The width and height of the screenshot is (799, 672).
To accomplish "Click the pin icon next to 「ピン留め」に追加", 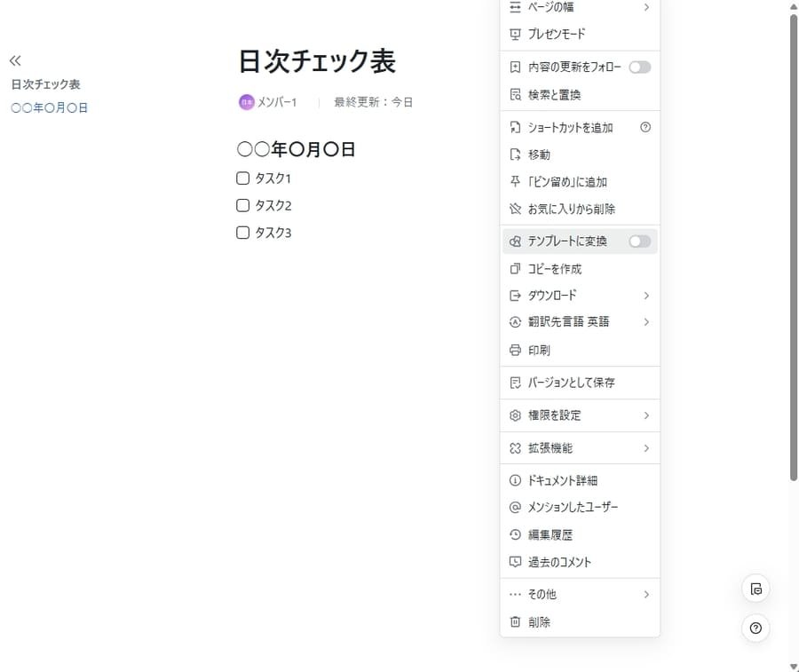I will click(x=515, y=181).
